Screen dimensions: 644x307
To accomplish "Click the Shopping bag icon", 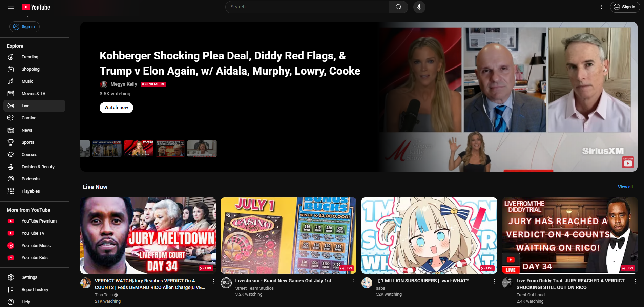I will (11, 69).
